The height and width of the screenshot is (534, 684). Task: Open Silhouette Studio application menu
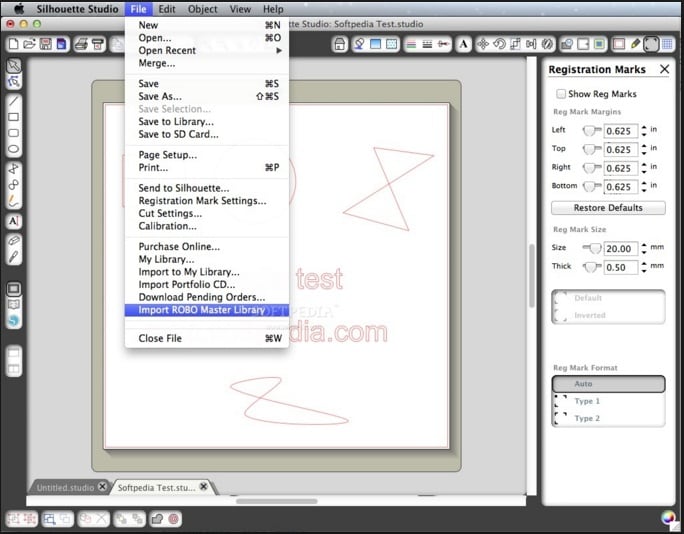point(77,9)
